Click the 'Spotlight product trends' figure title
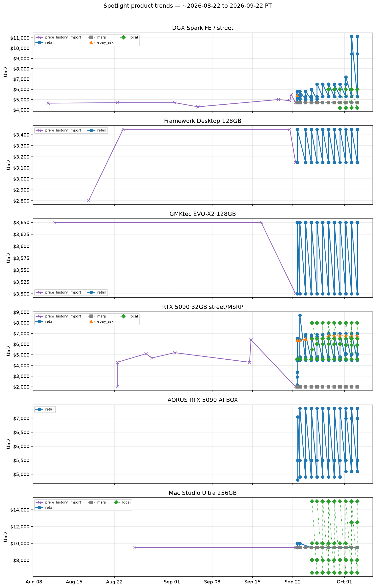This screenshot has width=376, height=588. (188, 6)
